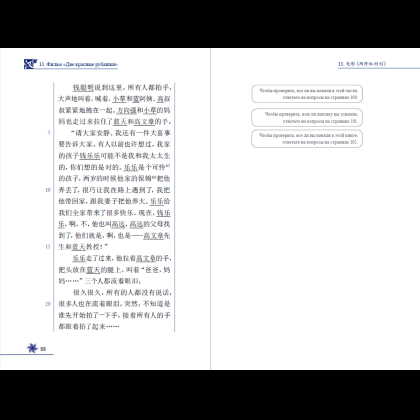Click the Russian chapter header "13. Фильм «Две красные рубашки»"
The width and height of the screenshot is (420, 420).
79,64
